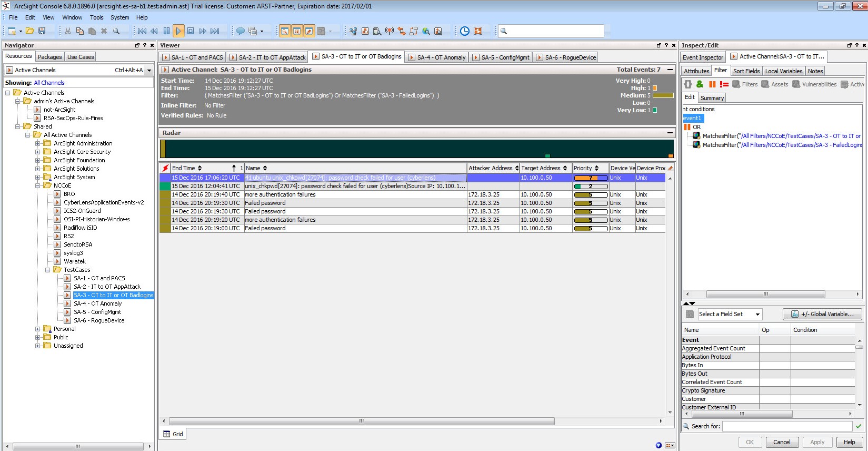868x451 pixels.
Task: Switch to SA-4 - OT Anomaly tab
Action: [x=436, y=57]
